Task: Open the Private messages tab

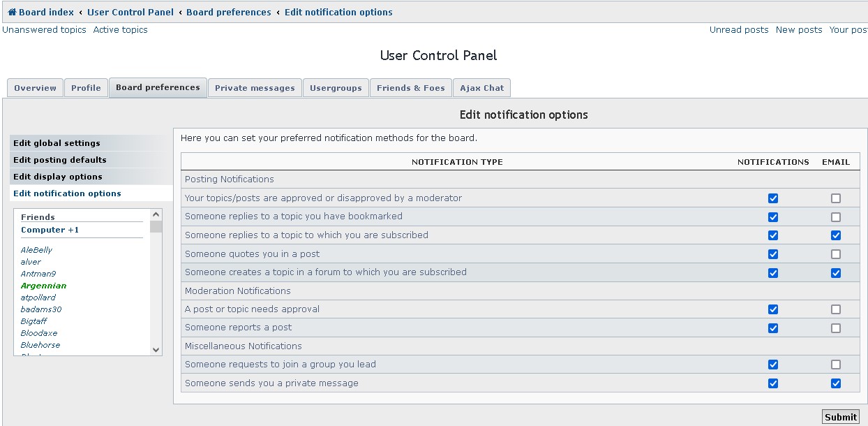Action: coord(255,88)
